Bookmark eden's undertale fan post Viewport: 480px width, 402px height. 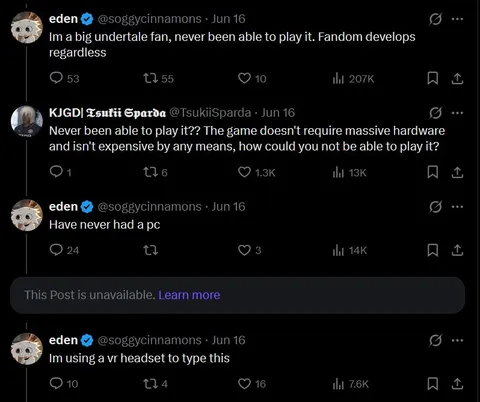[x=433, y=79]
